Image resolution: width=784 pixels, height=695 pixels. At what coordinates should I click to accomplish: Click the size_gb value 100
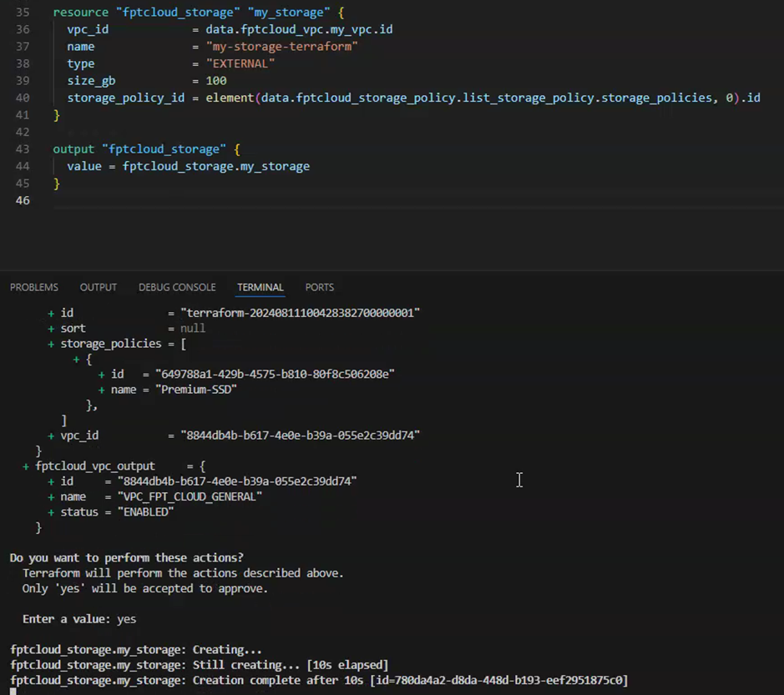(x=216, y=81)
